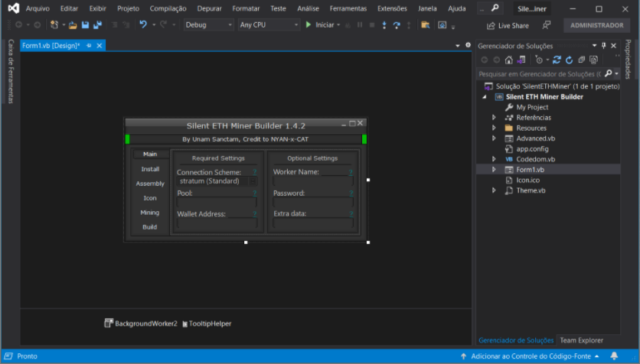Click the Save file toolbar icon
Screen dimensions: 640x364
(85, 25)
